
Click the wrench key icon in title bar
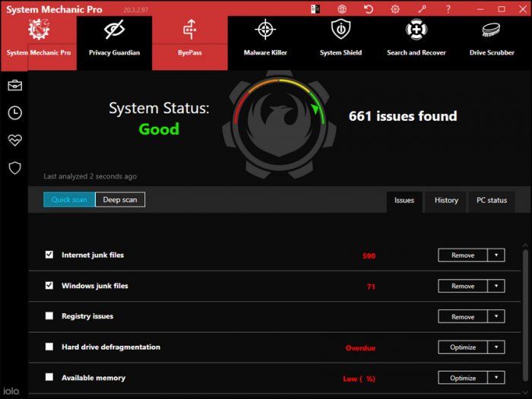pos(422,9)
